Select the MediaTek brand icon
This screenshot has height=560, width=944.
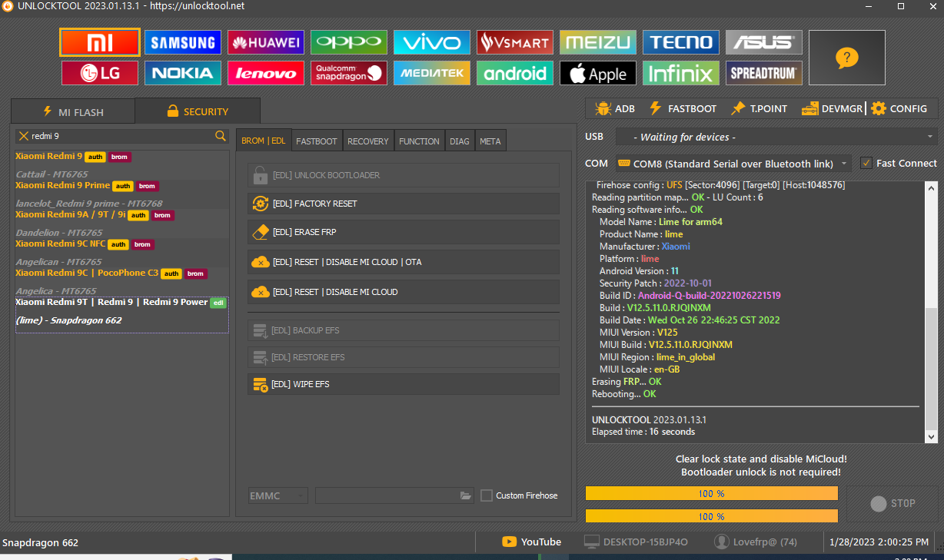point(432,73)
